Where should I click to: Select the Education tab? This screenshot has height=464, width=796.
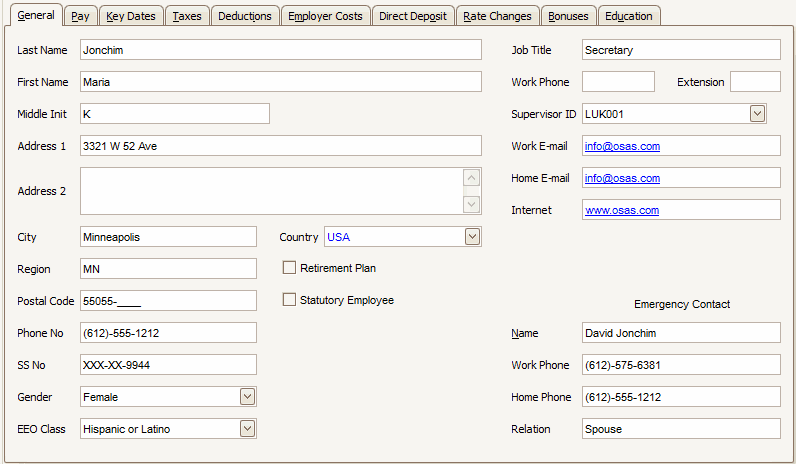(628, 16)
